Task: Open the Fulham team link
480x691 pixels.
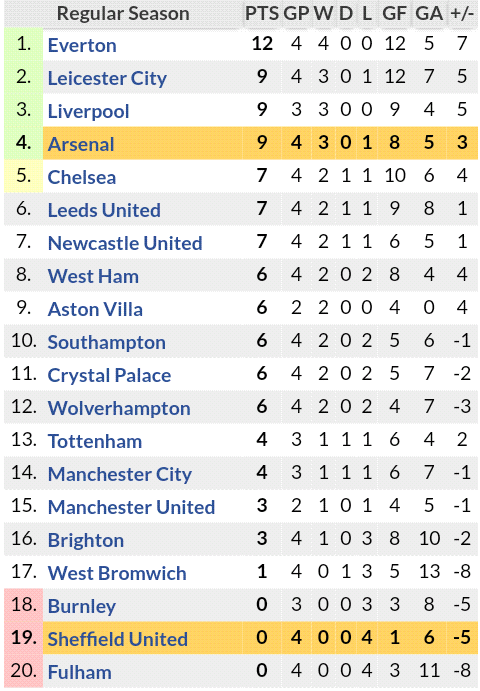Action: click(79, 672)
